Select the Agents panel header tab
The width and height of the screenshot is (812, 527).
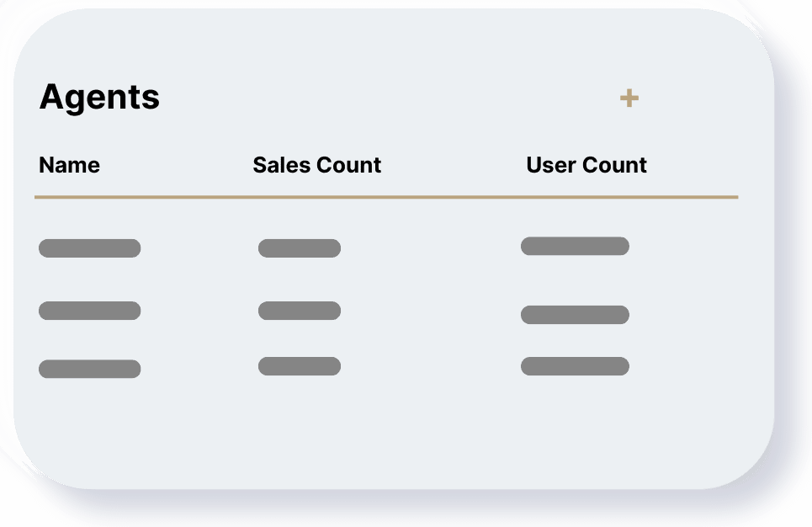tap(98, 97)
